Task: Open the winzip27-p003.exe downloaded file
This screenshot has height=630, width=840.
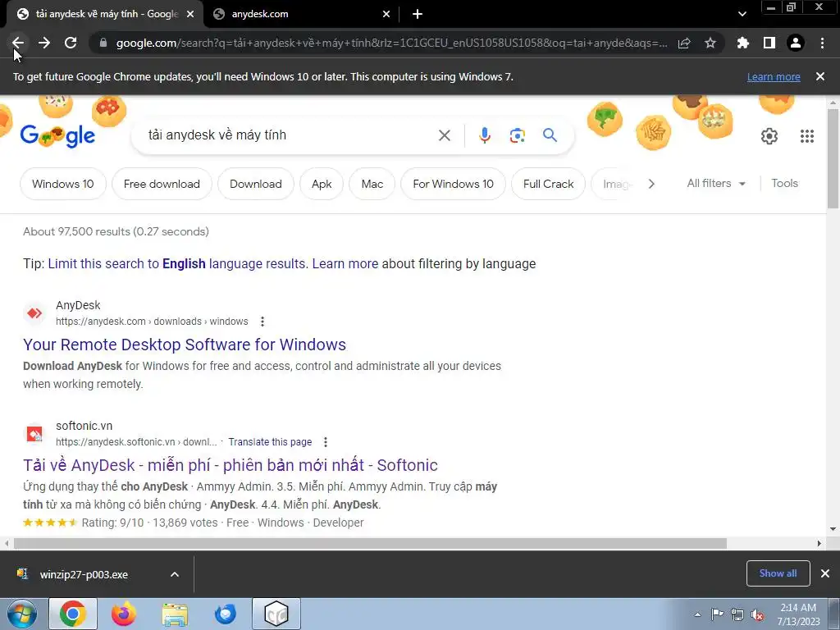Action: coord(84,574)
